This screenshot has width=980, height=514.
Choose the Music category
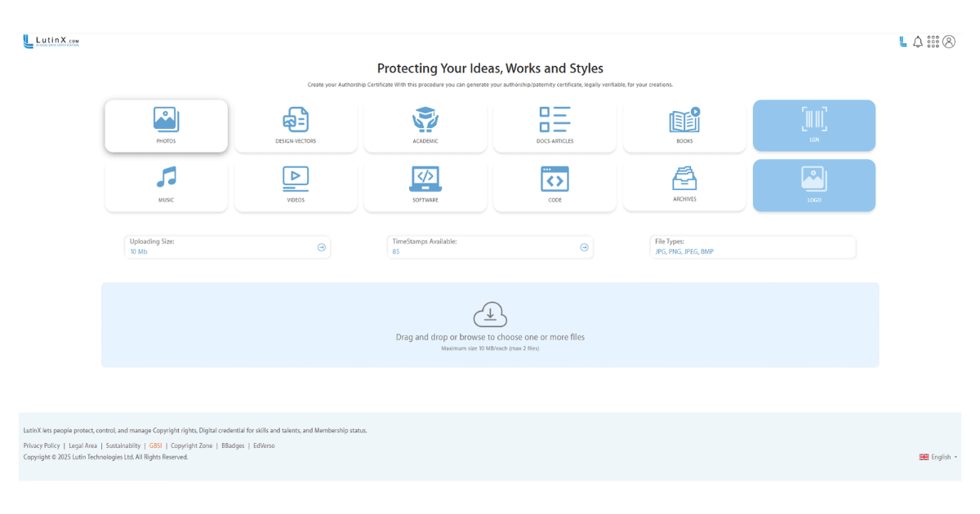click(166, 179)
